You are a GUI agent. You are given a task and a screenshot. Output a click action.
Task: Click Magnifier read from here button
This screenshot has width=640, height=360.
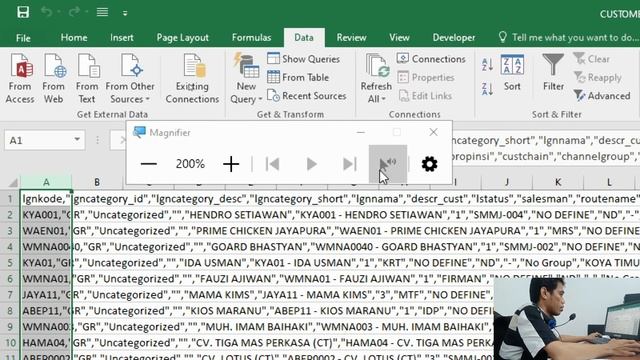pos(388,164)
